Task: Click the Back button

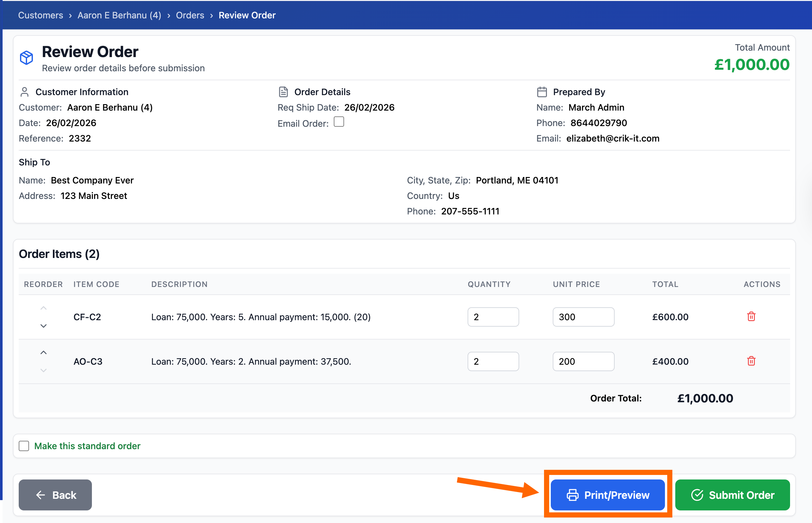Action: [x=55, y=495]
